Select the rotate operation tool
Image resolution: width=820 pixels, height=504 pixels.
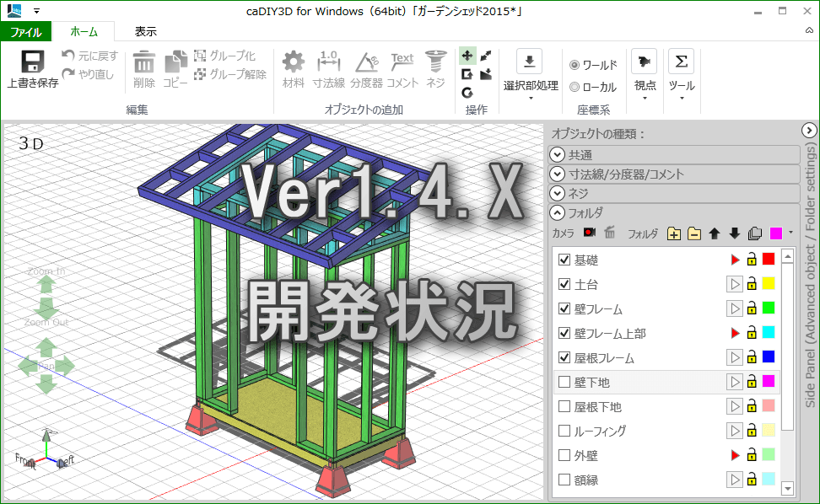(x=467, y=93)
